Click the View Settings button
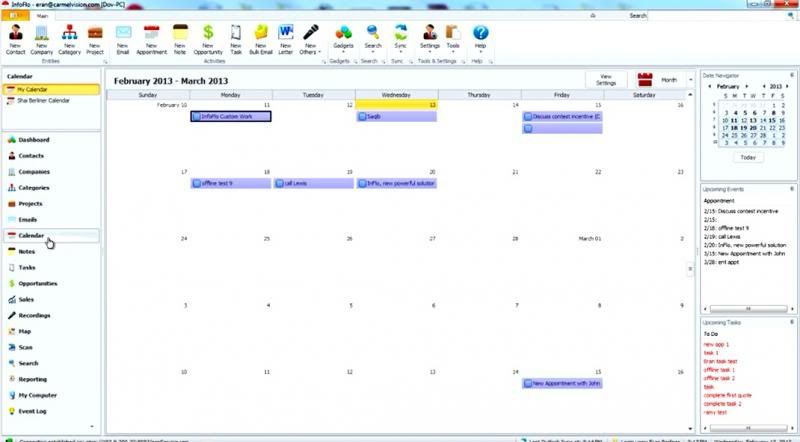 (x=606, y=80)
